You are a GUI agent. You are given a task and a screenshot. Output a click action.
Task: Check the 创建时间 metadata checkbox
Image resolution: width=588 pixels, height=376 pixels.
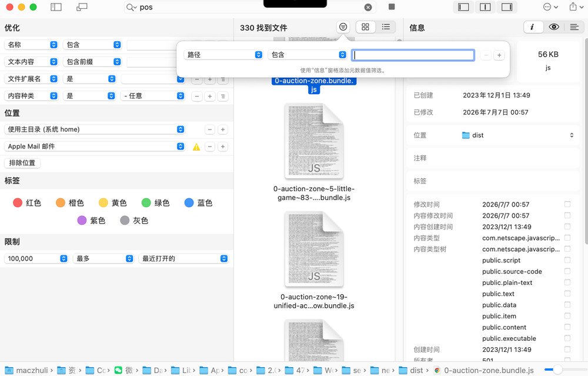click(567, 350)
